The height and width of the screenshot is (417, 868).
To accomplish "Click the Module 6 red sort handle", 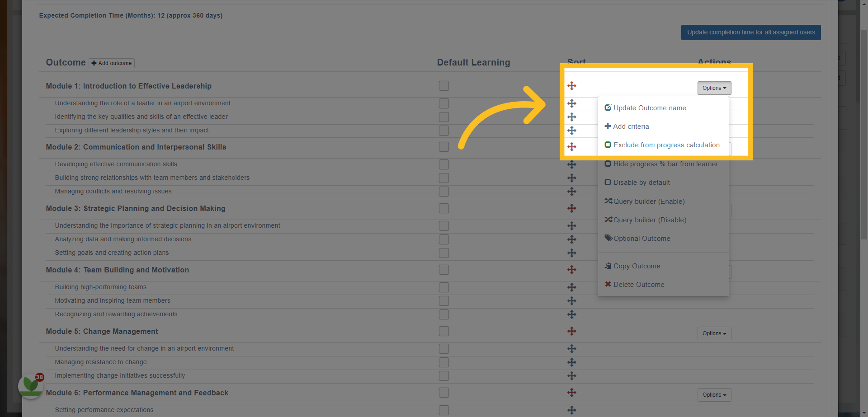I will coord(571,393).
